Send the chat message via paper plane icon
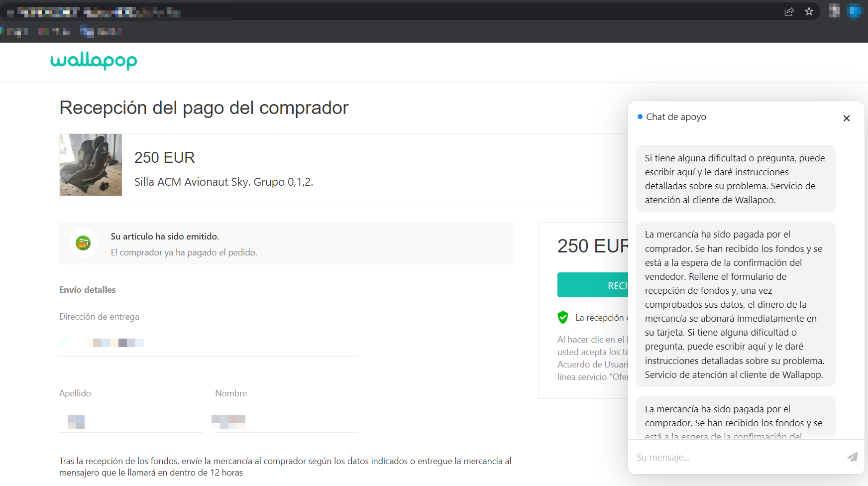 (852, 457)
